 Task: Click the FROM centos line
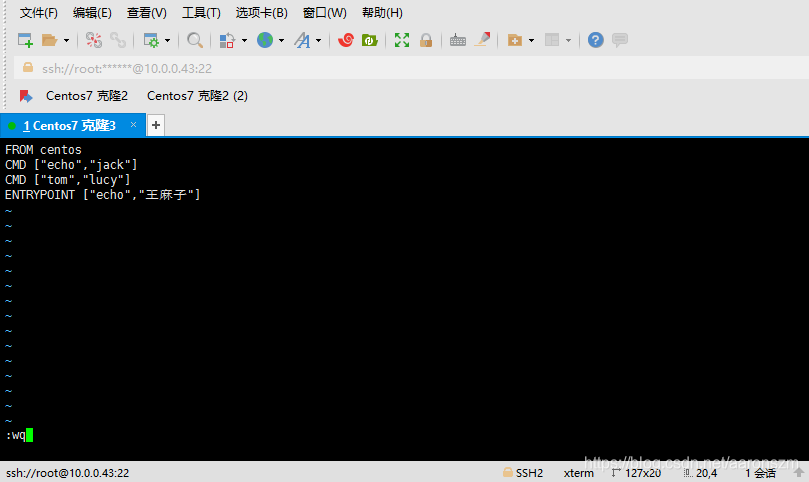(x=43, y=150)
